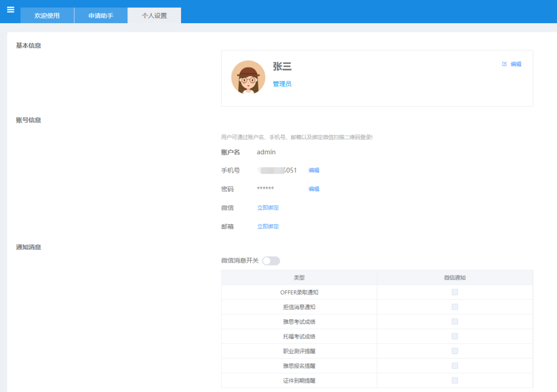The width and height of the screenshot is (557, 392).
Task: Click the 管理员 role label
Action: click(x=282, y=84)
